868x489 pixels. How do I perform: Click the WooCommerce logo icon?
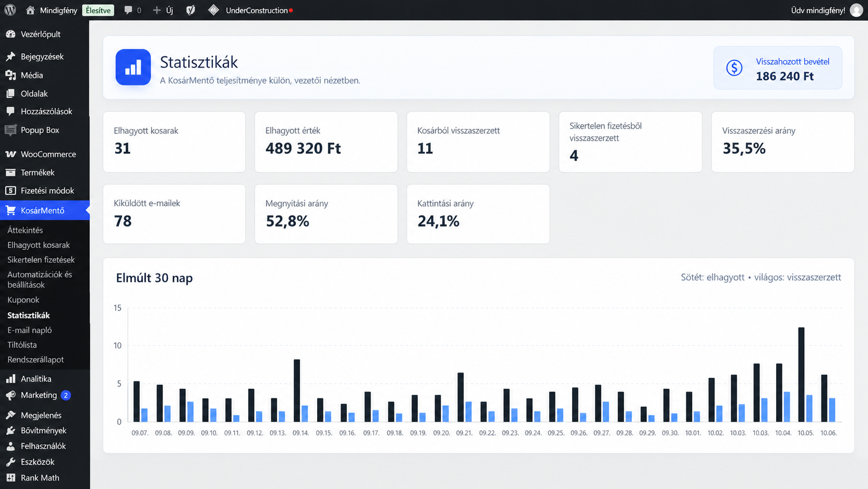coord(10,154)
